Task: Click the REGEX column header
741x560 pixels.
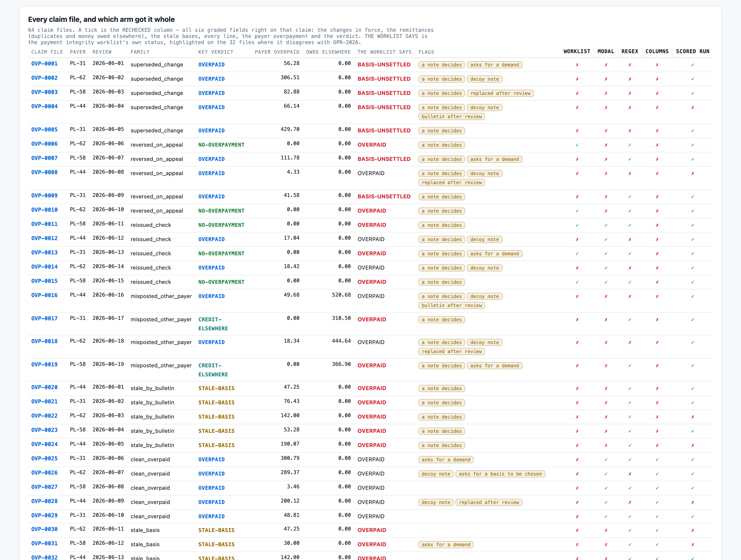Action: click(630, 51)
